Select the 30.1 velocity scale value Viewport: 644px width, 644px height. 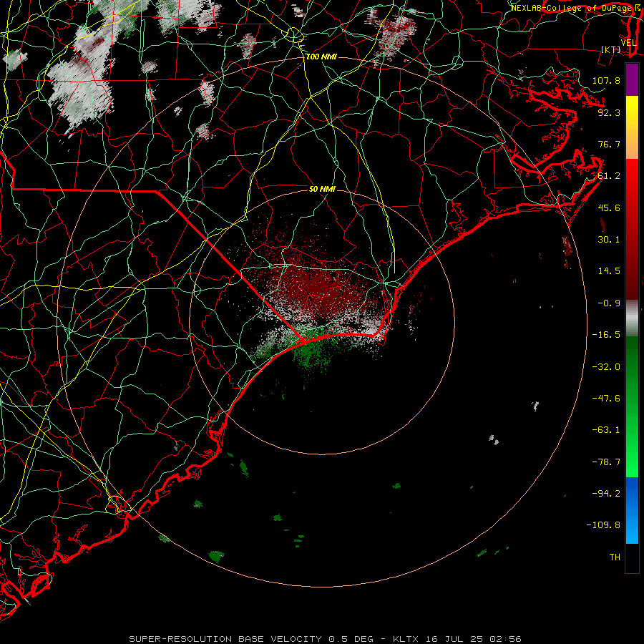tap(609, 240)
